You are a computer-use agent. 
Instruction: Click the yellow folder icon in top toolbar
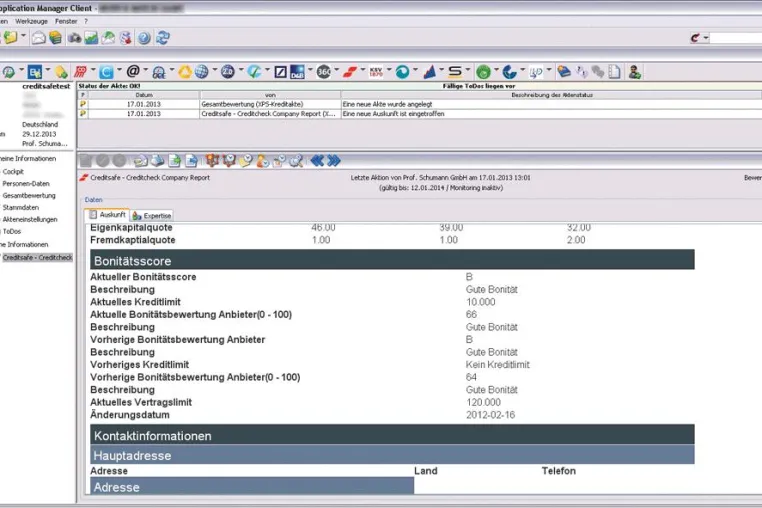[x=10, y=37]
